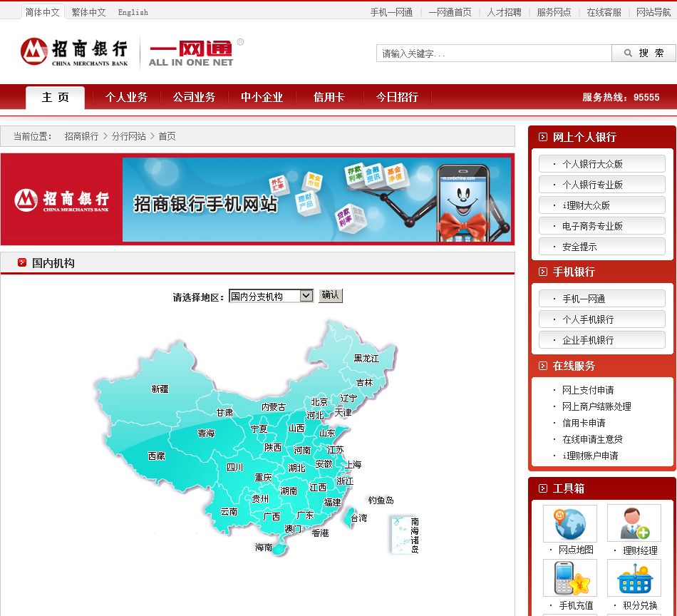Select the 主页 navigation tab
This screenshot has width=677, height=616.
[x=56, y=97]
